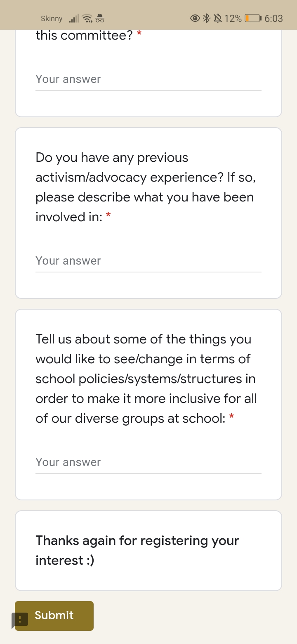This screenshot has height=644, width=297.
Task: Tap the muted notifications bell icon
Action: (217, 18)
